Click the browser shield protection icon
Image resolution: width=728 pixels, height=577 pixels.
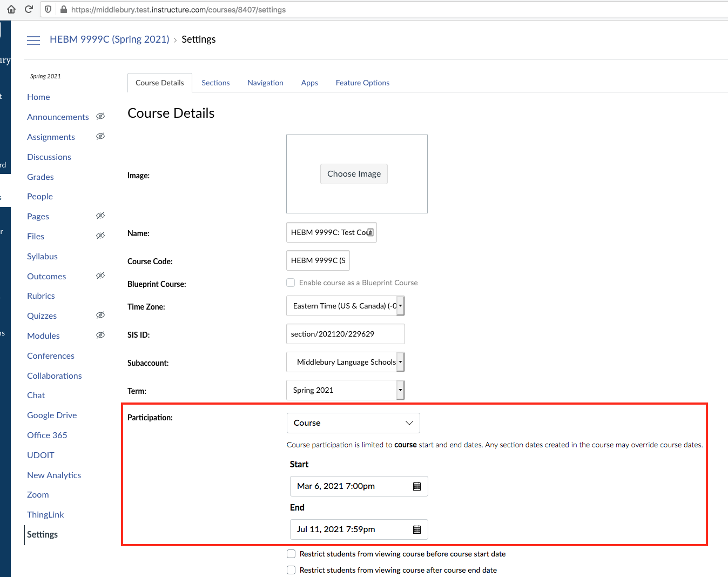pyautogui.click(x=47, y=9)
